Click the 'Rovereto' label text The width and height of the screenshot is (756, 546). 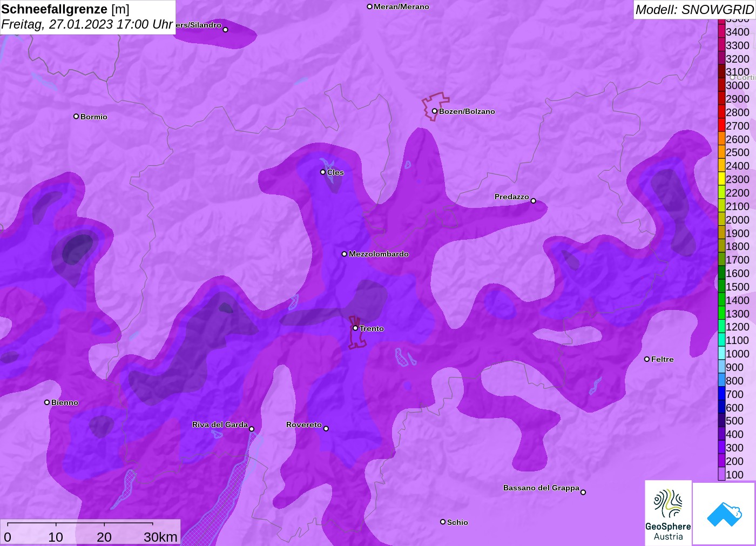click(303, 424)
